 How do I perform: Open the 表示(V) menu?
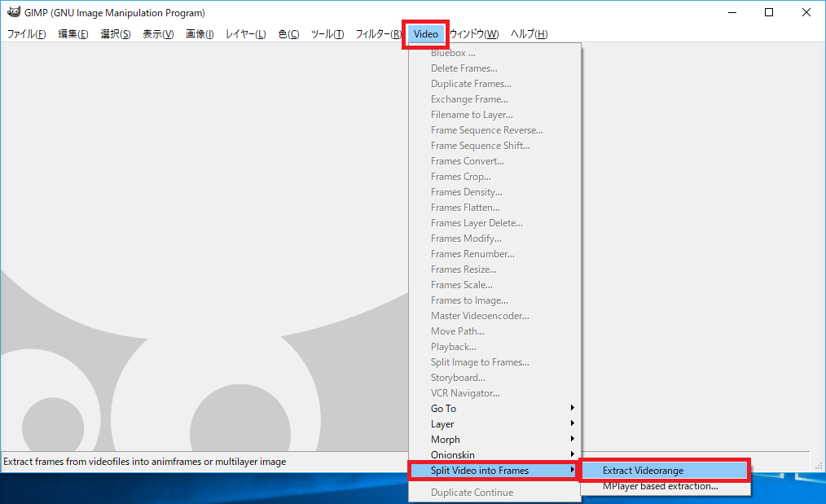158,34
